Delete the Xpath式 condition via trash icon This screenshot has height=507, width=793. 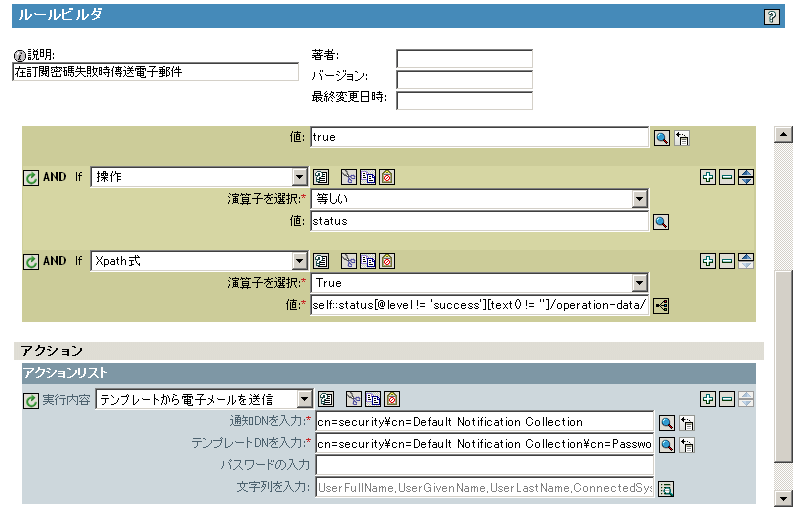[387, 261]
